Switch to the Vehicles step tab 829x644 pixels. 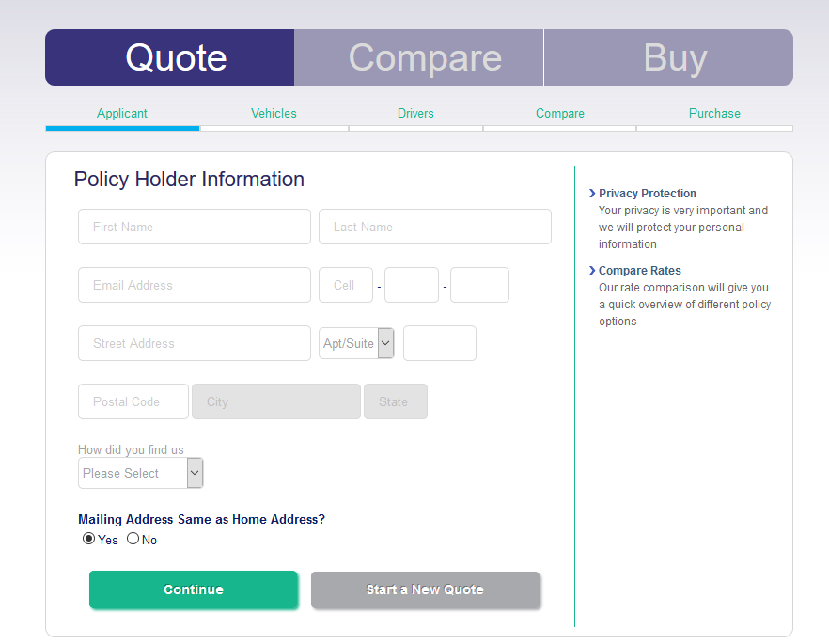(274, 114)
